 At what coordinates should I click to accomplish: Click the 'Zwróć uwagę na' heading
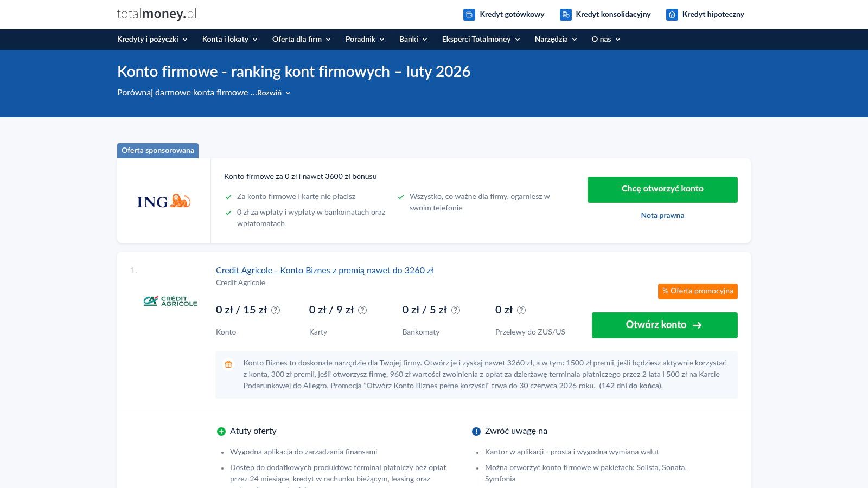(x=516, y=431)
